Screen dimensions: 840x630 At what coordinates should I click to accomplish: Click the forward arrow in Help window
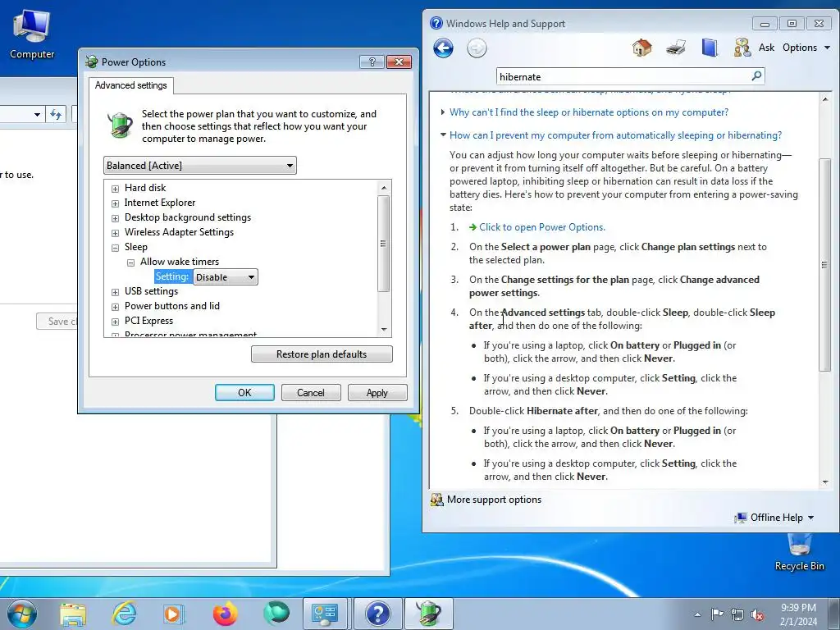click(477, 48)
